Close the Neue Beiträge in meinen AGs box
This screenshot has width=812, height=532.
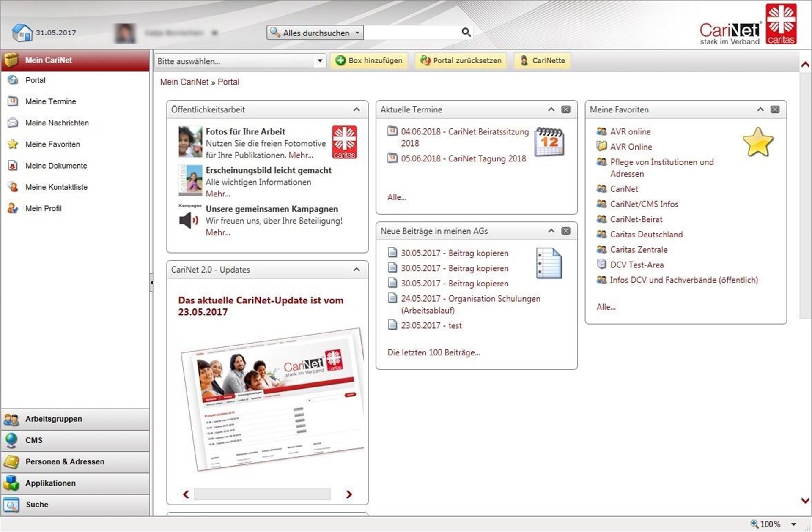[x=565, y=231]
